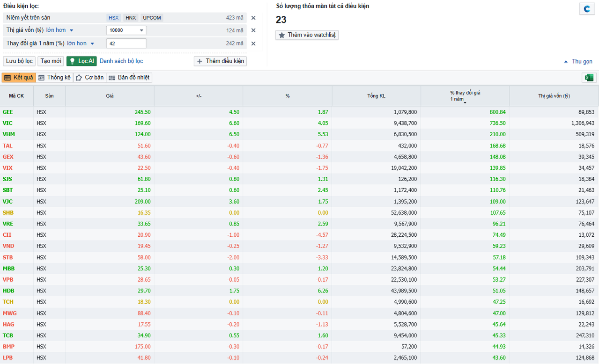Click result count 23
Image resolution: width=599 pixels, height=364 pixels.
click(x=281, y=20)
